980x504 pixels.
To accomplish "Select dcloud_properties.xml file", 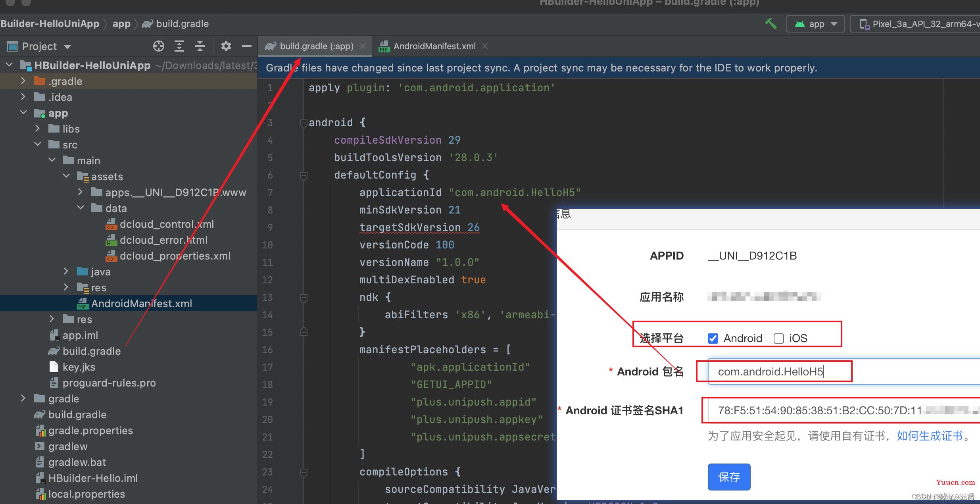I will tap(167, 256).
